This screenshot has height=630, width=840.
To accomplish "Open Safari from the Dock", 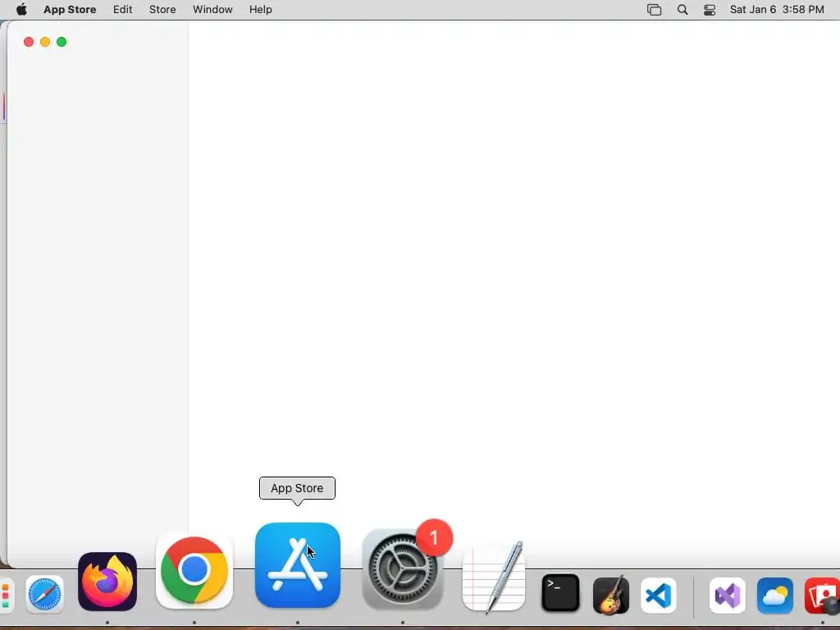I will 44,594.
